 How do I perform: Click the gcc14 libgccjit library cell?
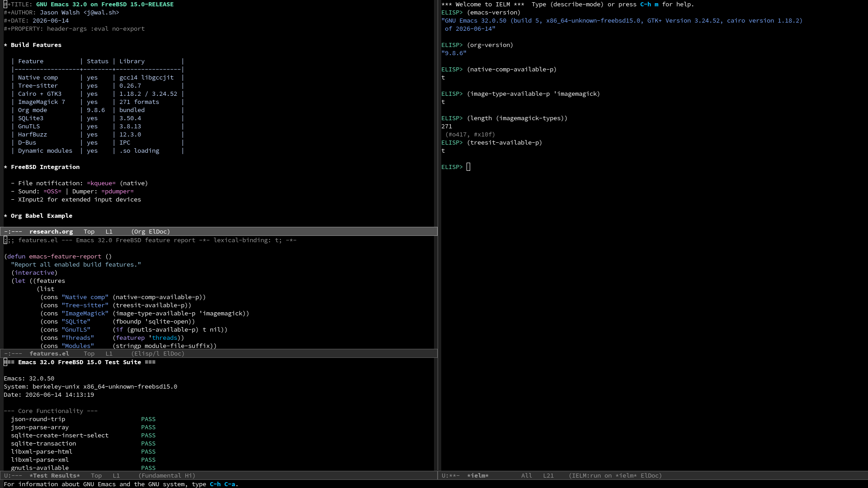click(146, 77)
